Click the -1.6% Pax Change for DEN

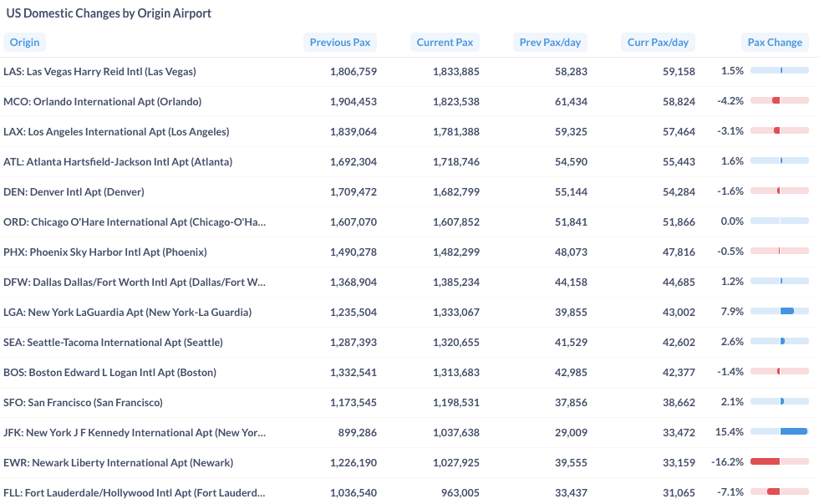click(x=730, y=191)
